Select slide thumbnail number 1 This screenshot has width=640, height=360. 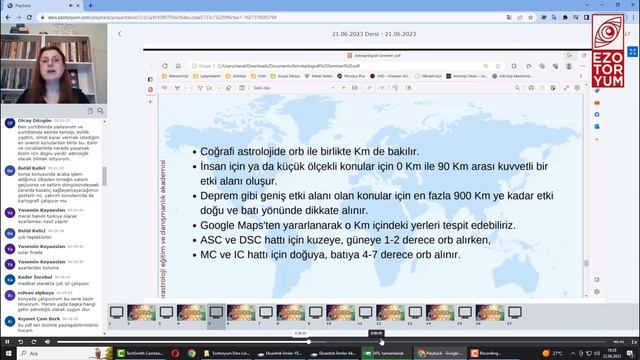(116, 313)
